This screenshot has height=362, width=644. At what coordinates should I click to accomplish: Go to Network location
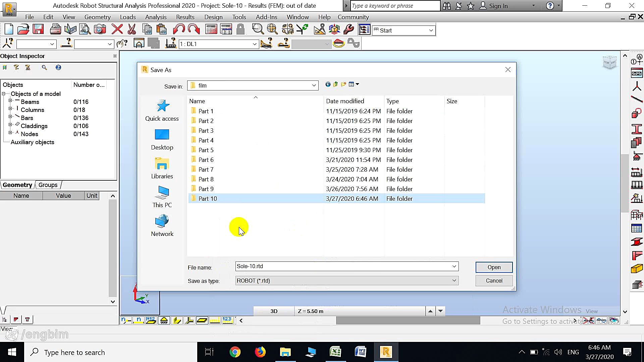tap(162, 226)
